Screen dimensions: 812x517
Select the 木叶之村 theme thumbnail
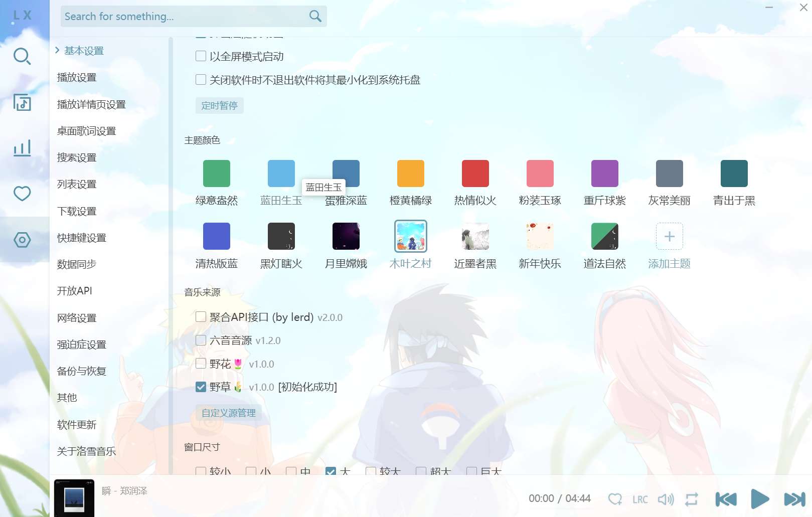411,236
